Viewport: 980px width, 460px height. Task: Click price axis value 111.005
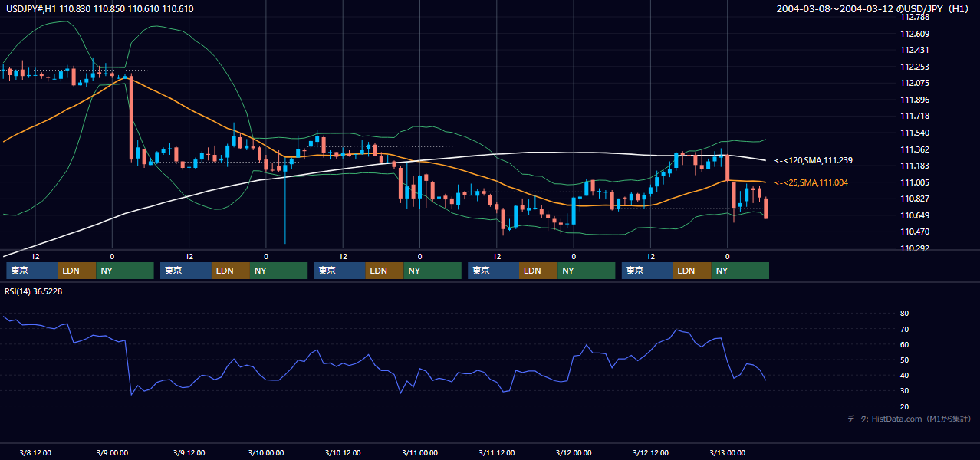coord(915,182)
